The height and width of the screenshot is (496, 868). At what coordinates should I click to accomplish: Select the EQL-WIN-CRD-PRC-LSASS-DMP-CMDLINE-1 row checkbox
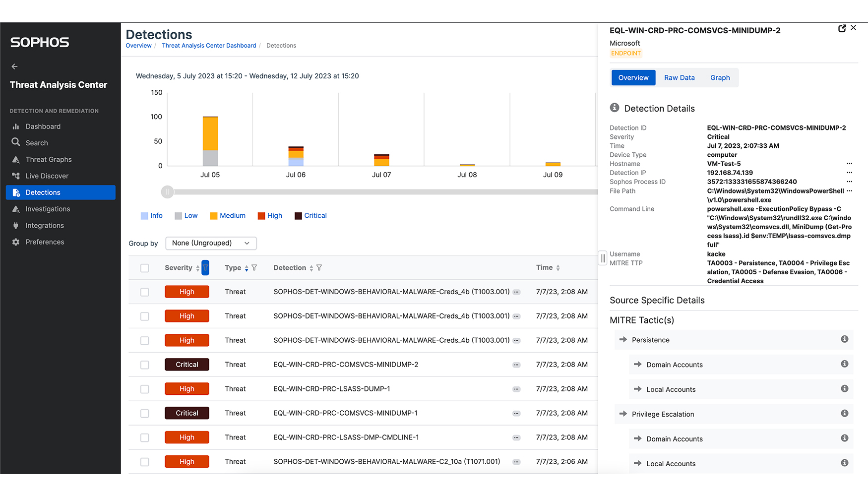point(145,438)
